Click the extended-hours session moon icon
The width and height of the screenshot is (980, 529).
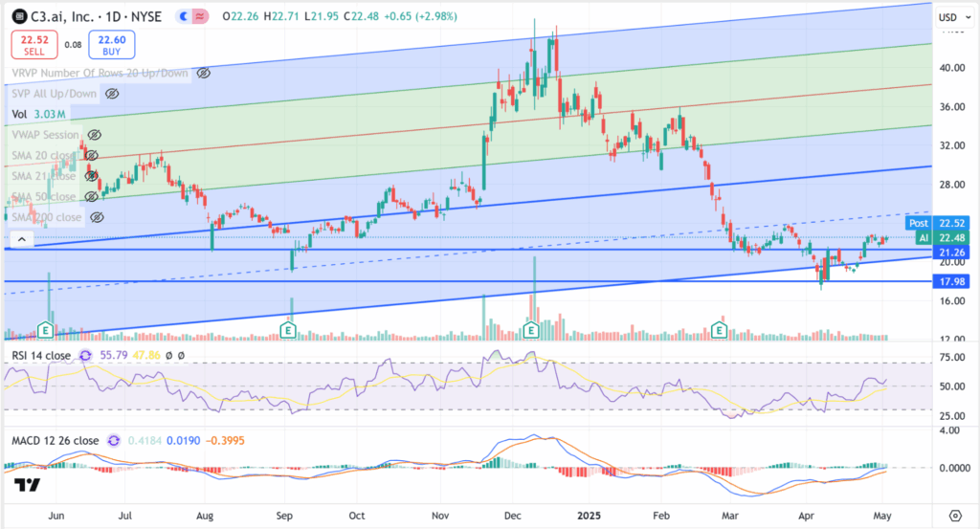pyautogui.click(x=184, y=17)
